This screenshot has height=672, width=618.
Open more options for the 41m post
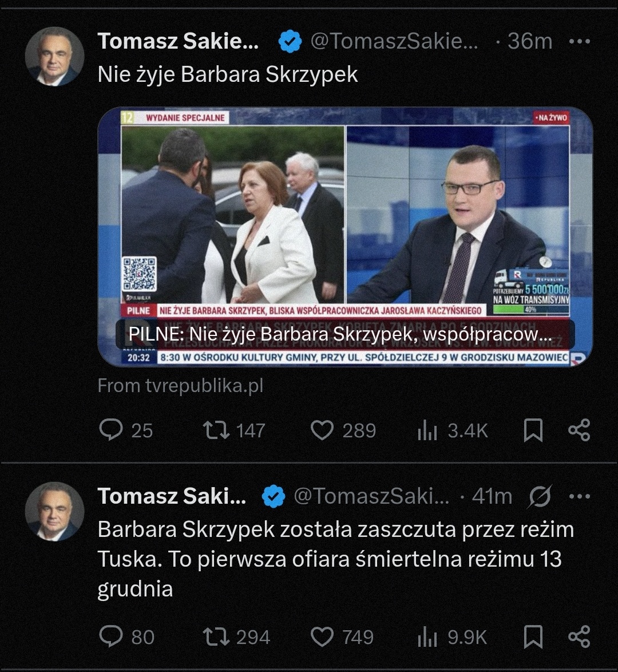click(x=579, y=496)
